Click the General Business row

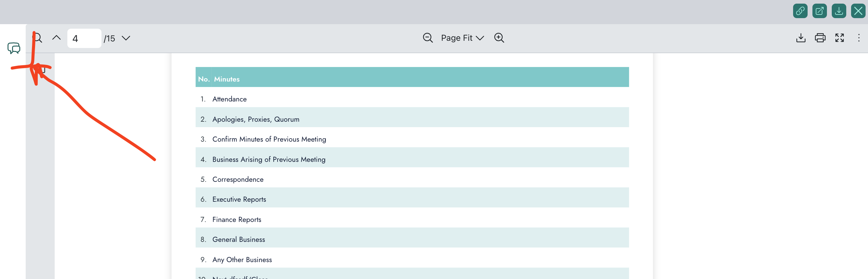tap(239, 239)
